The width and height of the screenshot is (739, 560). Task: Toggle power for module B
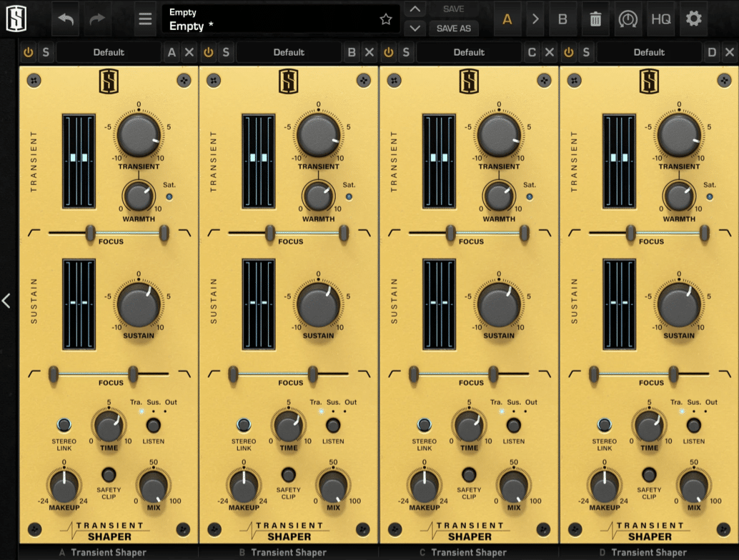(x=208, y=52)
